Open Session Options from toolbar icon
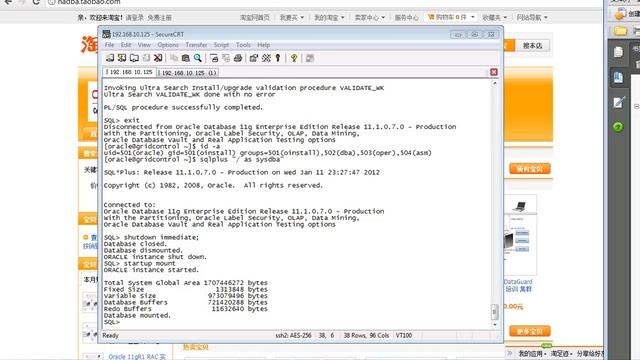The image size is (640, 360). pos(254,58)
